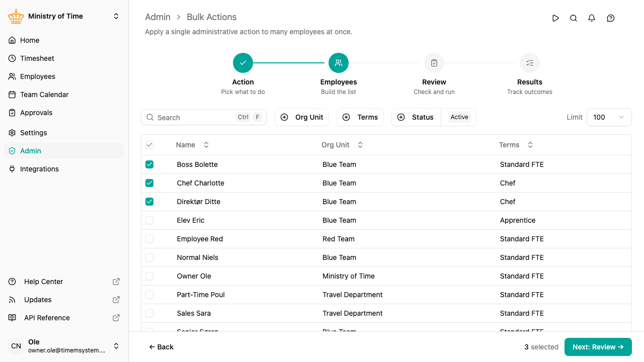This screenshot has width=644, height=362.
Task: Click API Reference external link icon
Action: [x=116, y=318]
